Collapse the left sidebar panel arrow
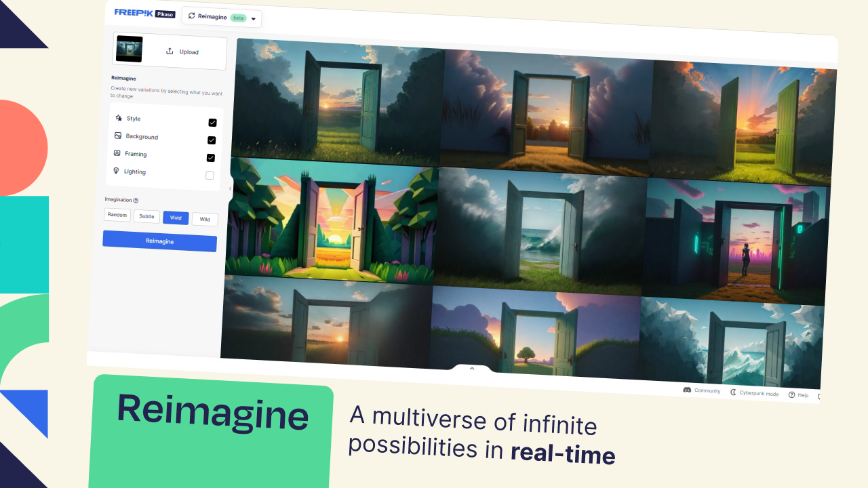This screenshot has height=488, width=868. coord(230,188)
